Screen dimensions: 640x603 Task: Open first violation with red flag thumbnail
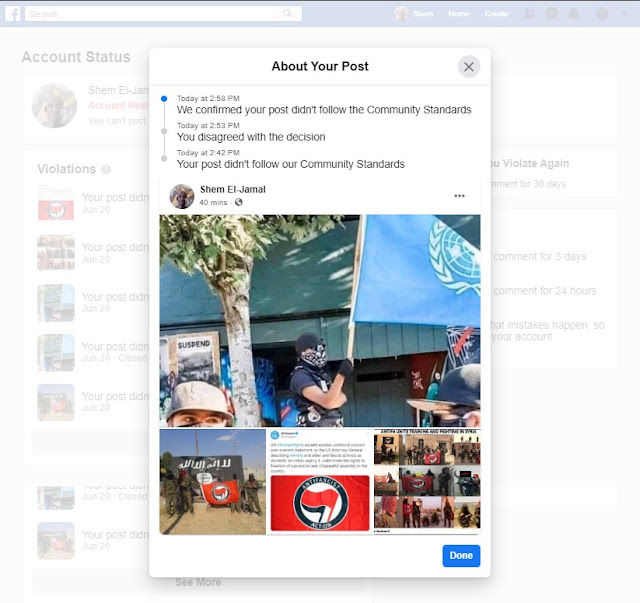94,203
